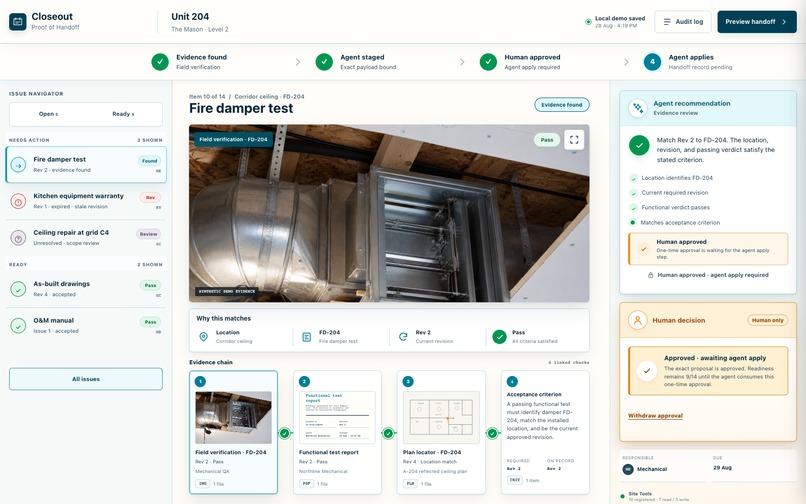Open Field verification evidence card 1

pos(233,432)
